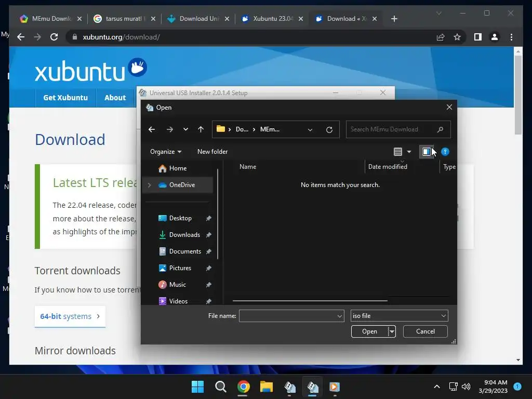Screen dimensions: 532x399
Task: Open the Get Xubuntu site menu
Action: tap(65, 98)
